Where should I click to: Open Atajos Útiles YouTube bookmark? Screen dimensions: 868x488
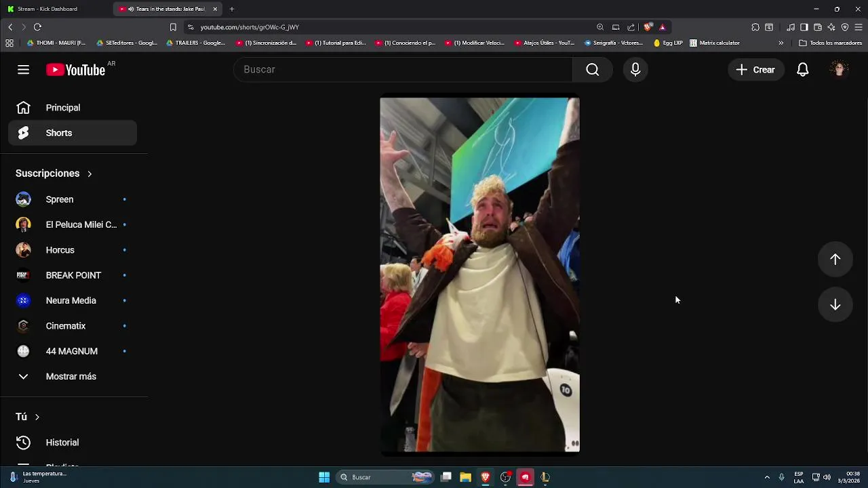coord(545,43)
